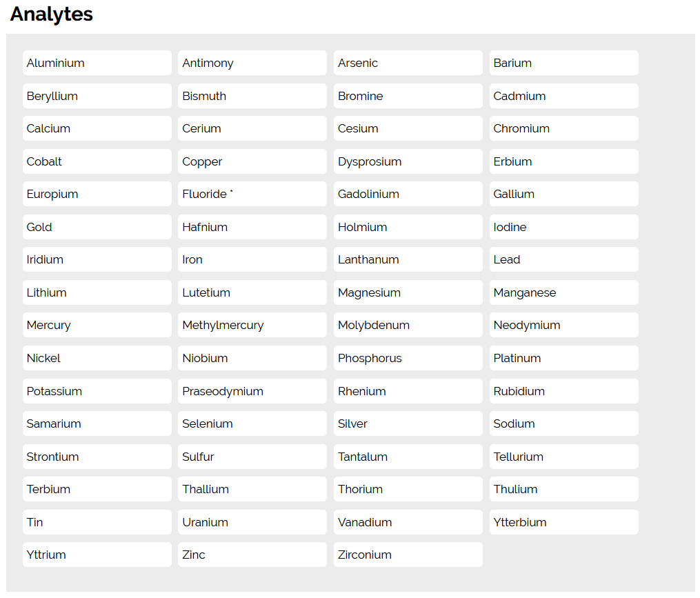Choose Hafnium

[x=252, y=228]
